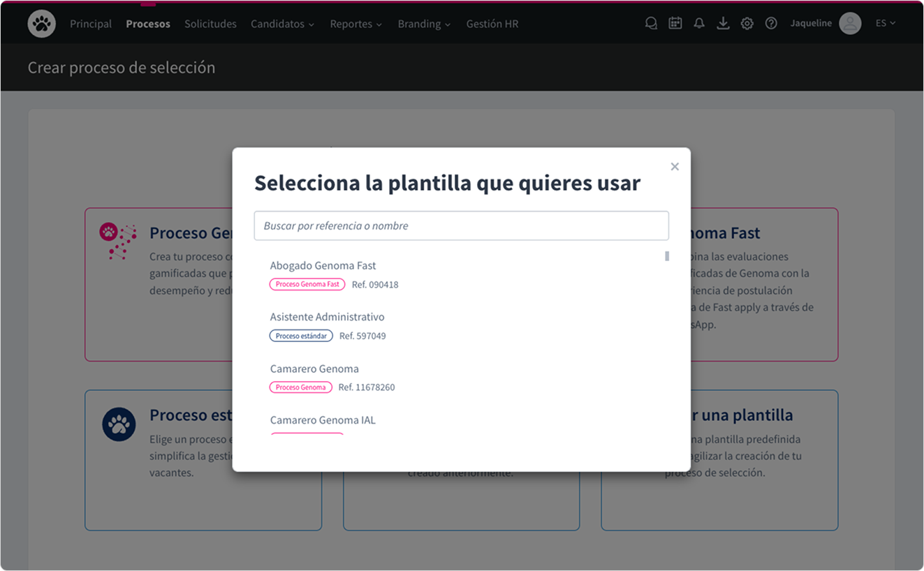Check notifications via the bell icon
Viewport: 924px width, 571px height.
pos(699,23)
